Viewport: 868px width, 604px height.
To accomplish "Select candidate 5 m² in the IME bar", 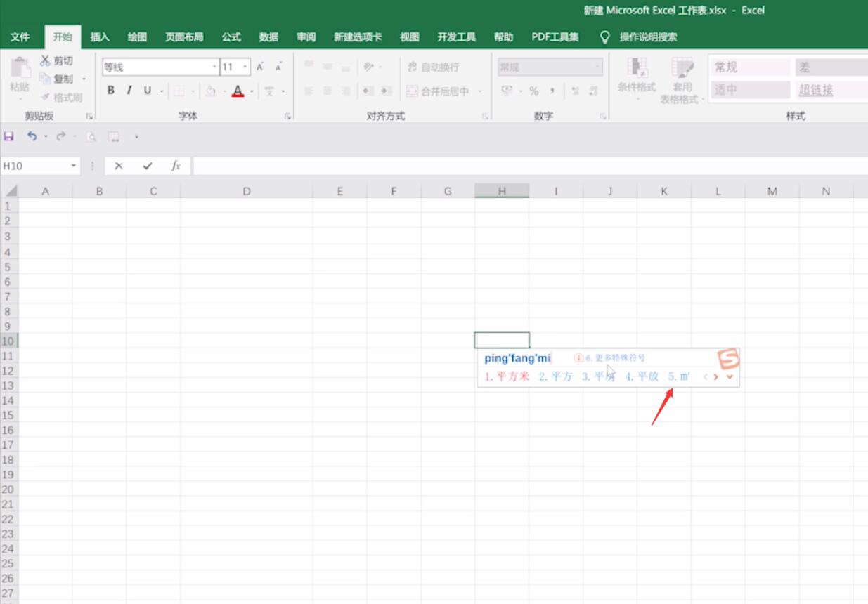I will coord(680,377).
